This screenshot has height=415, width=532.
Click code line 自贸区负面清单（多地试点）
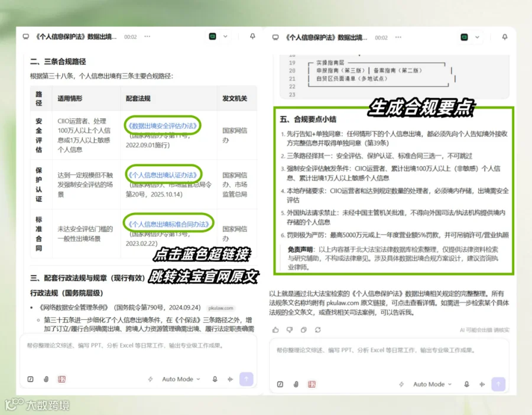click(352, 79)
